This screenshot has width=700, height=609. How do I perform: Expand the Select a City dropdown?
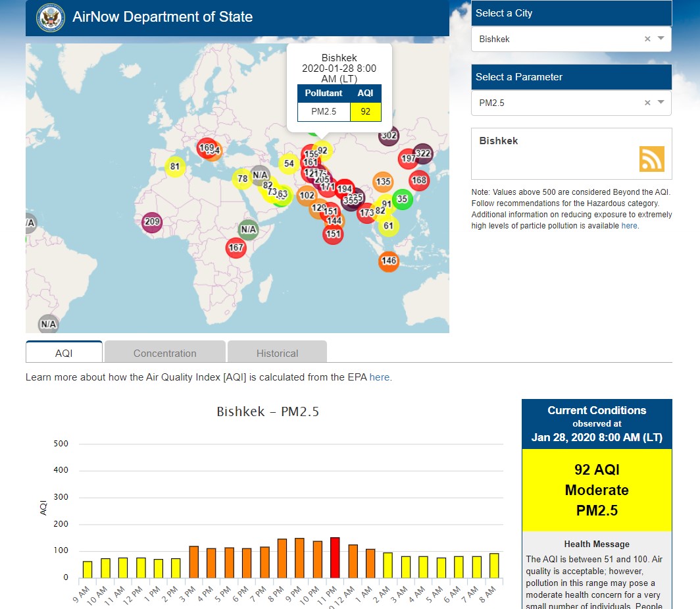[x=661, y=39]
